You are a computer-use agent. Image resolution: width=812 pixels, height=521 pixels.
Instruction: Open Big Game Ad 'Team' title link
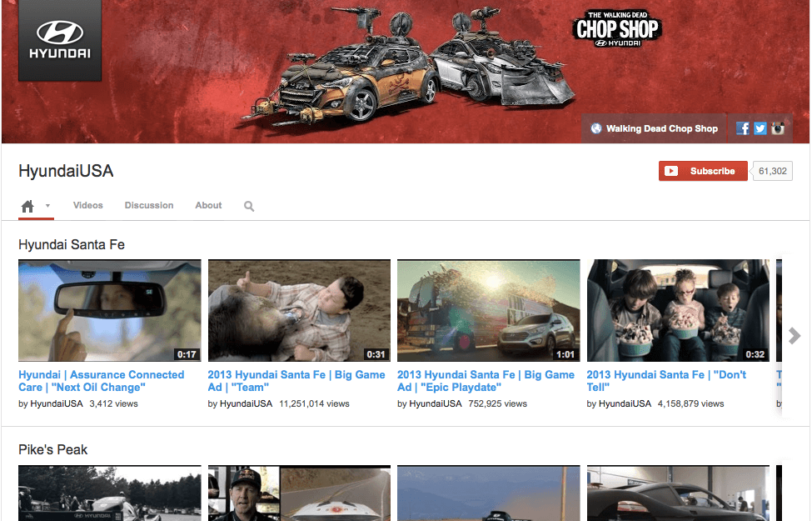click(296, 381)
